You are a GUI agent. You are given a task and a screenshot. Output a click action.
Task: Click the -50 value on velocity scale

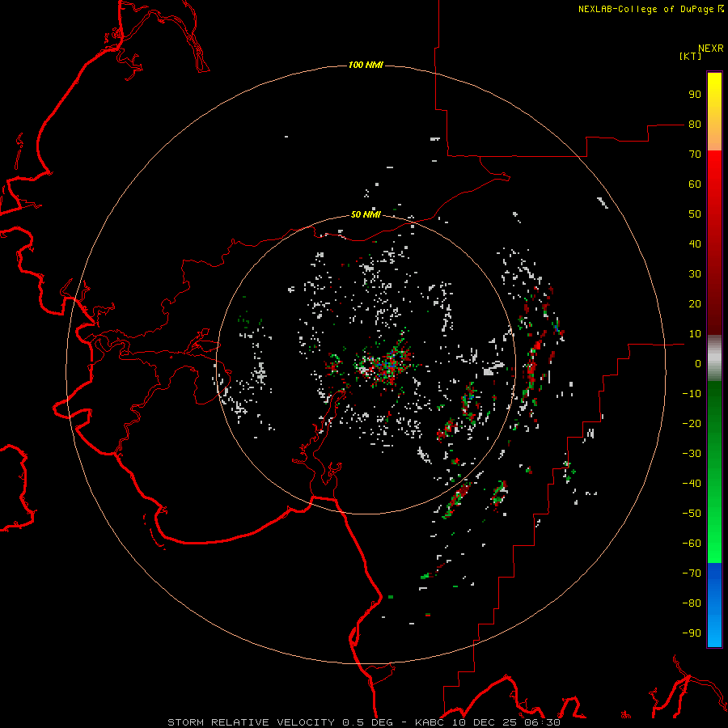tap(692, 514)
